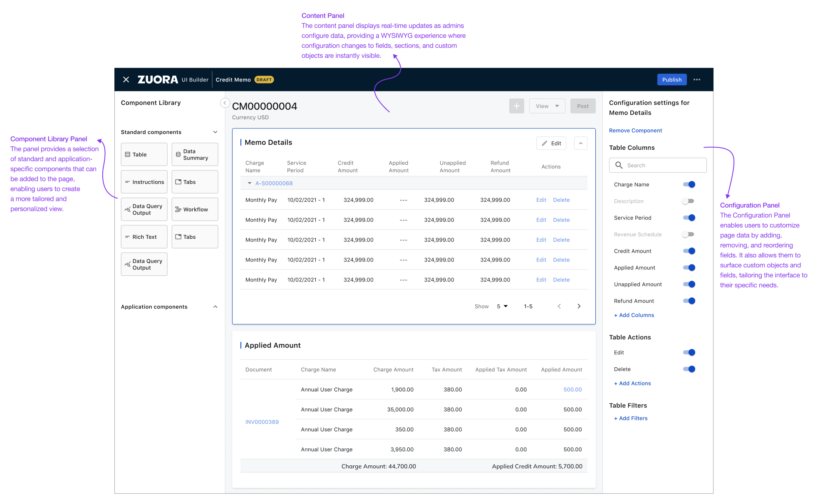Go to next page arrow in Memo Details
The height and width of the screenshot is (504, 820).
pos(579,306)
